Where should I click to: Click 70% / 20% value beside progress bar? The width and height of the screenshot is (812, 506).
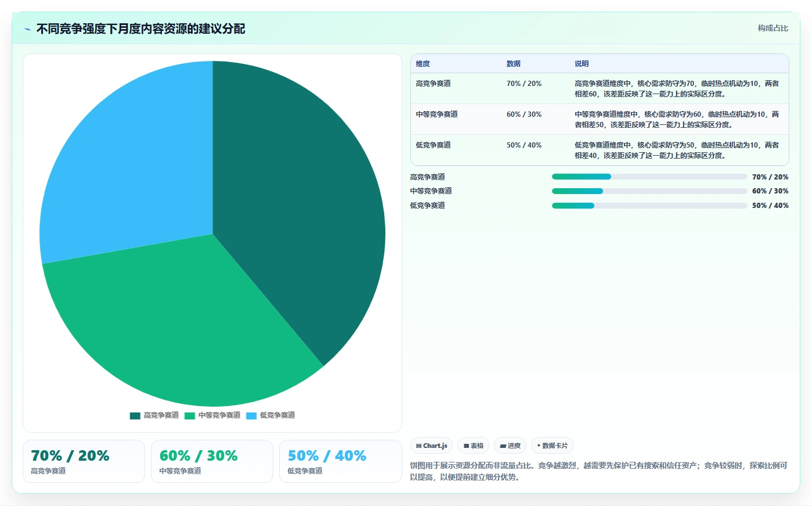770,177
